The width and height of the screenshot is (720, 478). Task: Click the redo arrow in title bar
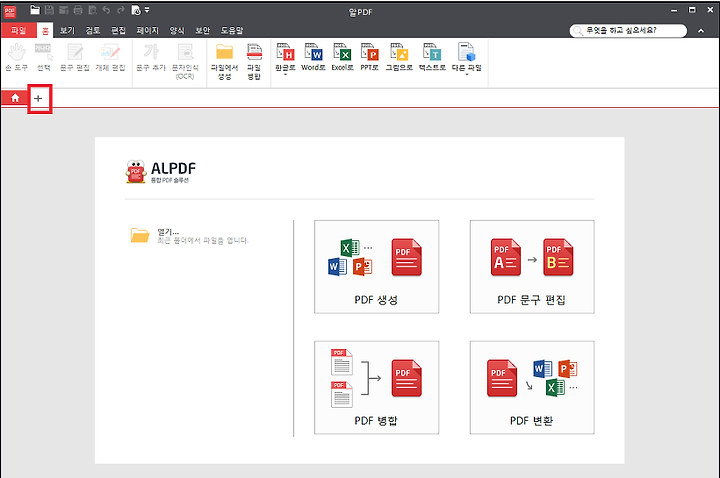click(120, 10)
